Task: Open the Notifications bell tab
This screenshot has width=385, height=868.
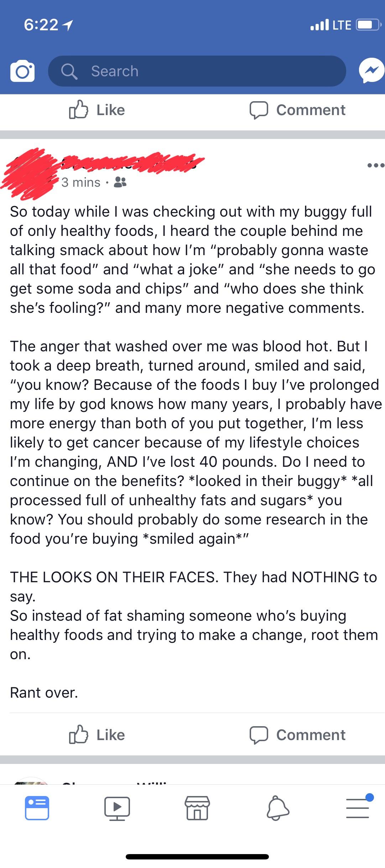Action: point(278,808)
